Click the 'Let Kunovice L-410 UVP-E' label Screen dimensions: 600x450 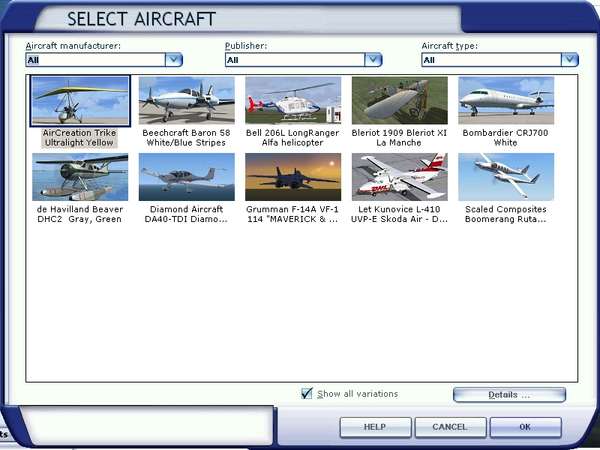[x=399, y=214]
